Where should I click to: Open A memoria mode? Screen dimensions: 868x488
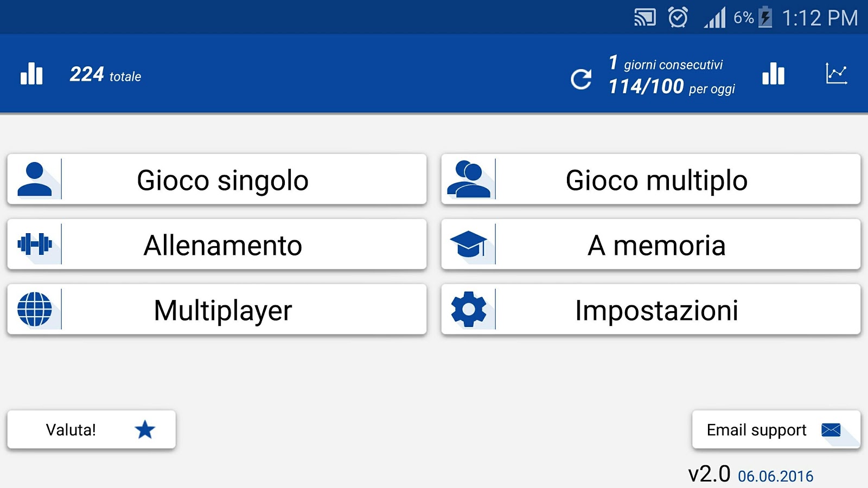click(651, 244)
